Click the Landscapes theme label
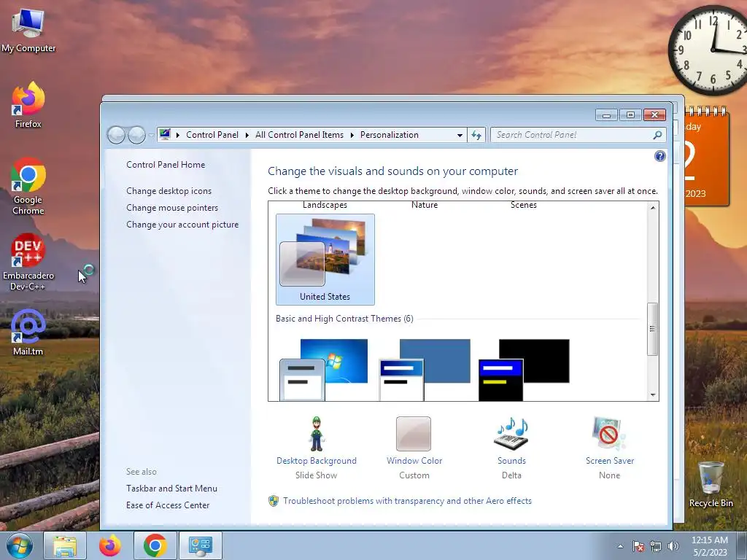Viewport: 747px width, 560px height. (325, 205)
